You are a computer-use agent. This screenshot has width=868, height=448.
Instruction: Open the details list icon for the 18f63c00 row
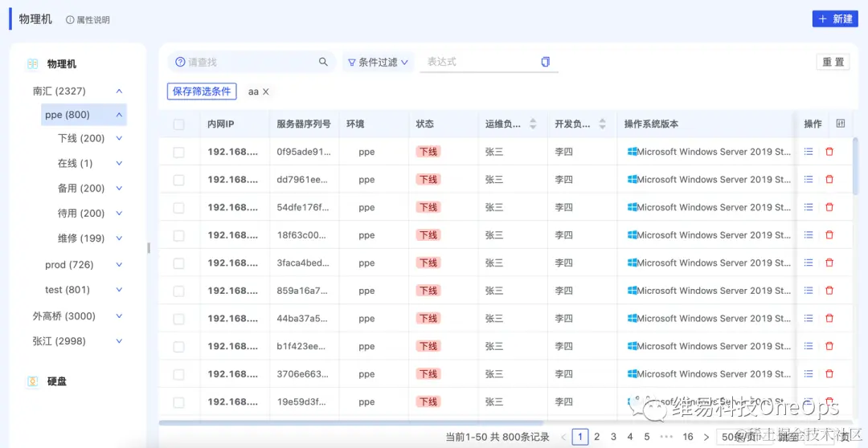tap(809, 234)
